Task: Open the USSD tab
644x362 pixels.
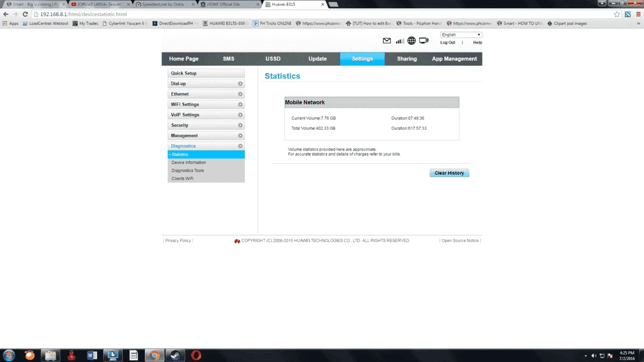Action: click(273, 59)
